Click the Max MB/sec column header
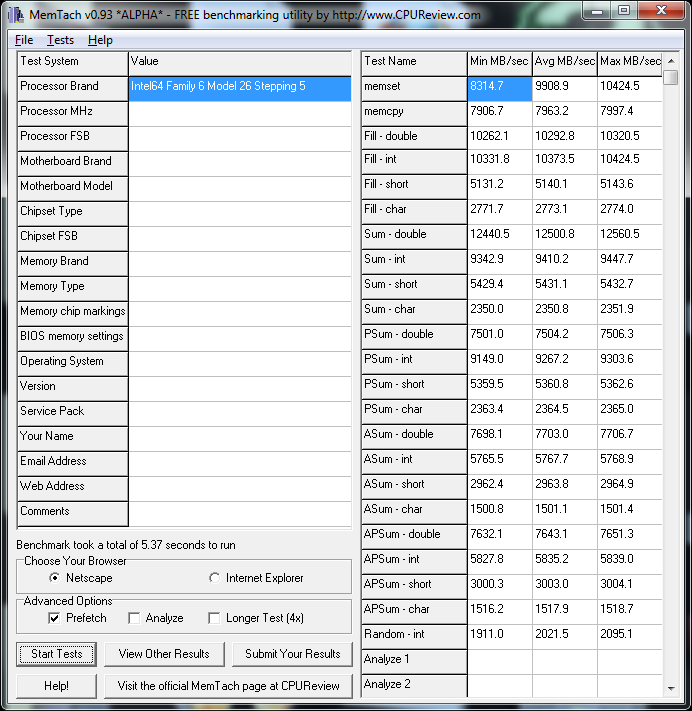 click(630, 63)
